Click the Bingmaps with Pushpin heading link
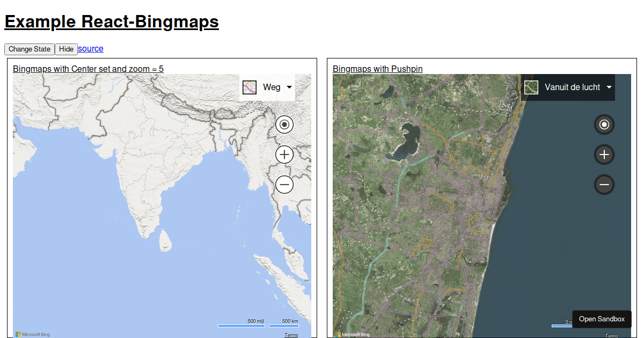The width and height of the screenshot is (644, 338). tap(377, 69)
